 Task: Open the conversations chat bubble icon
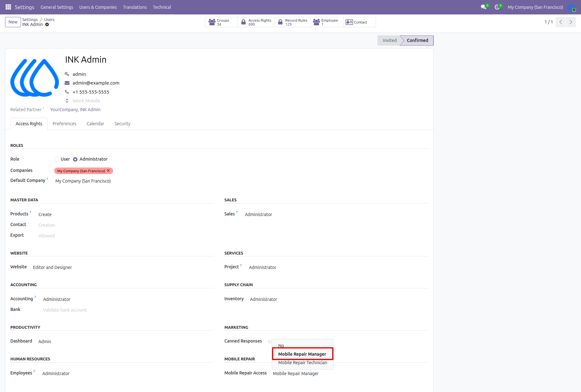pyautogui.click(x=484, y=7)
